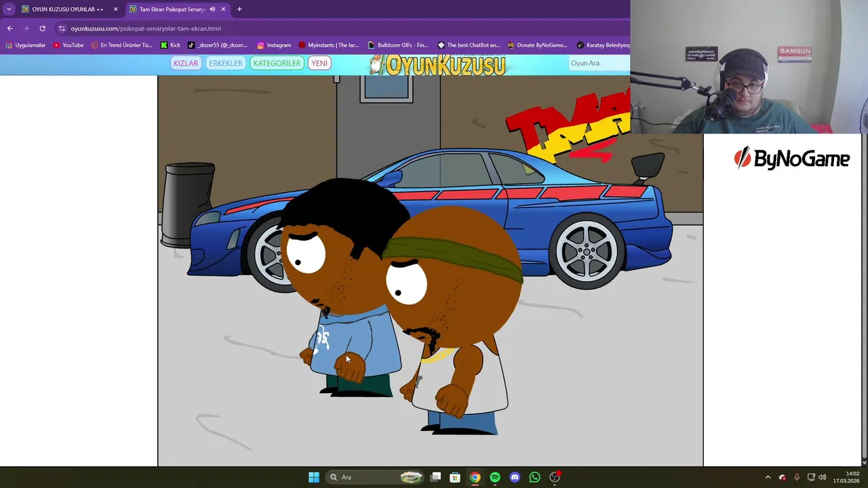
Task: Reload the current page
Action: pyautogui.click(x=42, y=28)
